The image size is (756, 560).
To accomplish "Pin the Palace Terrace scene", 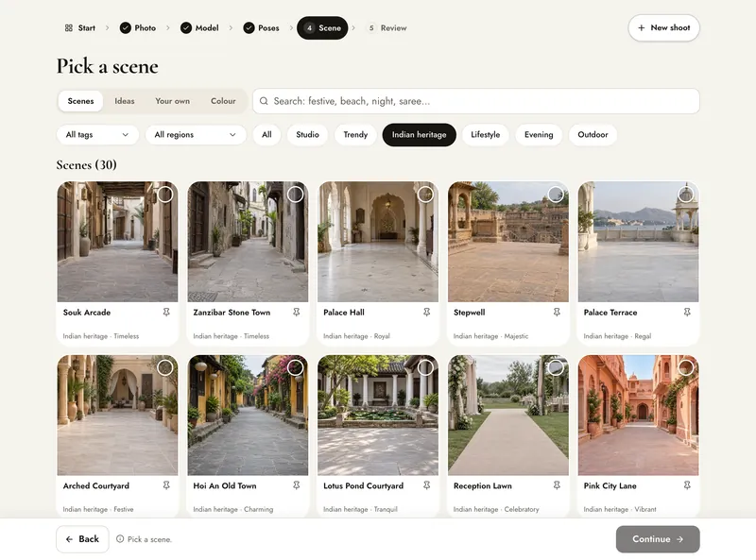I will click(687, 313).
